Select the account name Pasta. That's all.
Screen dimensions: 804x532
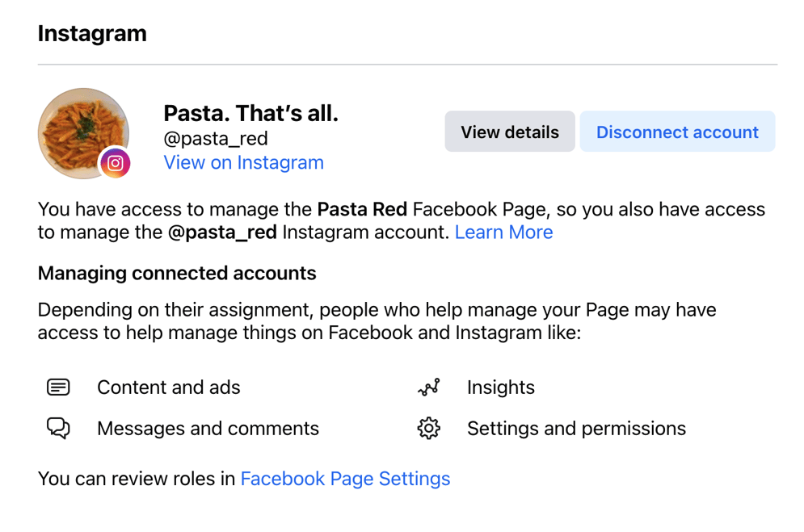click(x=250, y=113)
